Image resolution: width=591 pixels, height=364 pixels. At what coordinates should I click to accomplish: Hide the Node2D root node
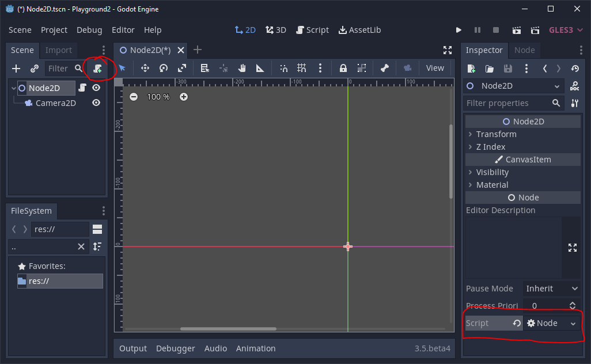click(x=95, y=88)
